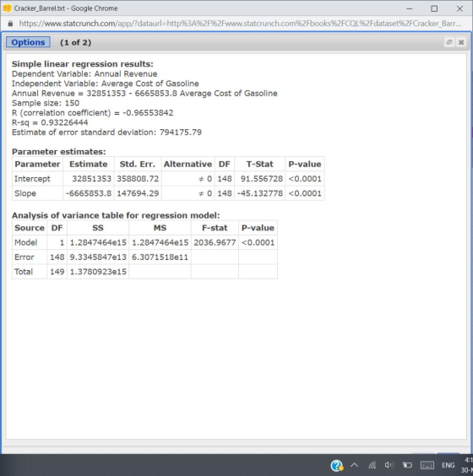Click the 'Analysis of variance table' heading
The width and height of the screenshot is (473, 476).
pyautogui.click(x=116, y=215)
